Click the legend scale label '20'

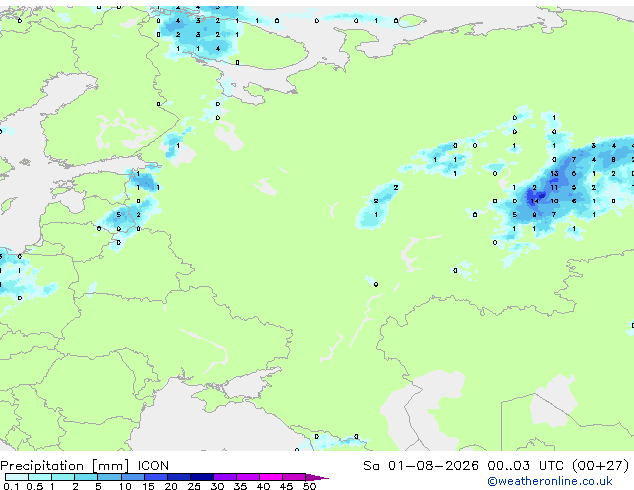pyautogui.click(x=171, y=486)
